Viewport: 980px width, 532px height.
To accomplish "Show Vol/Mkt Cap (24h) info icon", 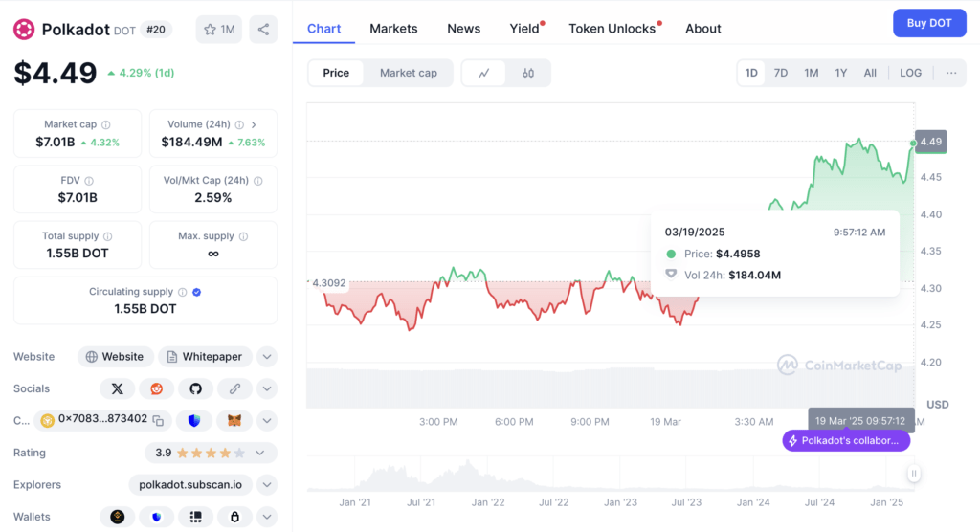I will (258, 181).
